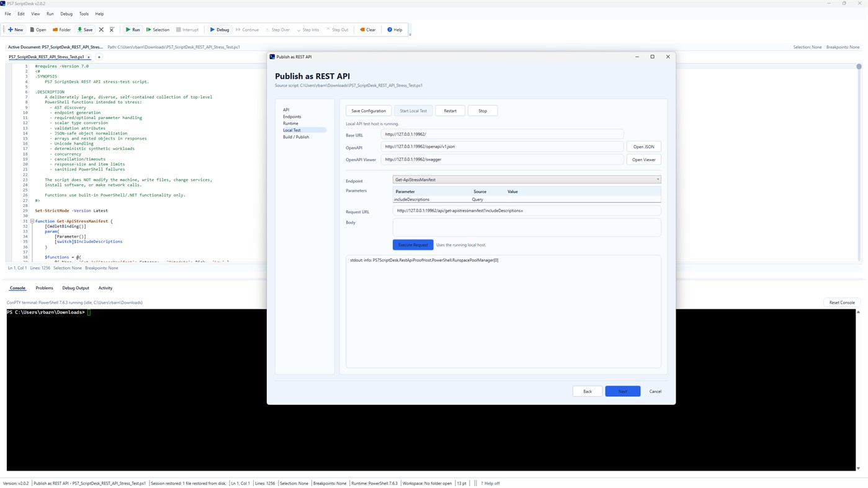Screen dimensions: 868x488
Task: Click the Stop button
Action: tap(483, 111)
